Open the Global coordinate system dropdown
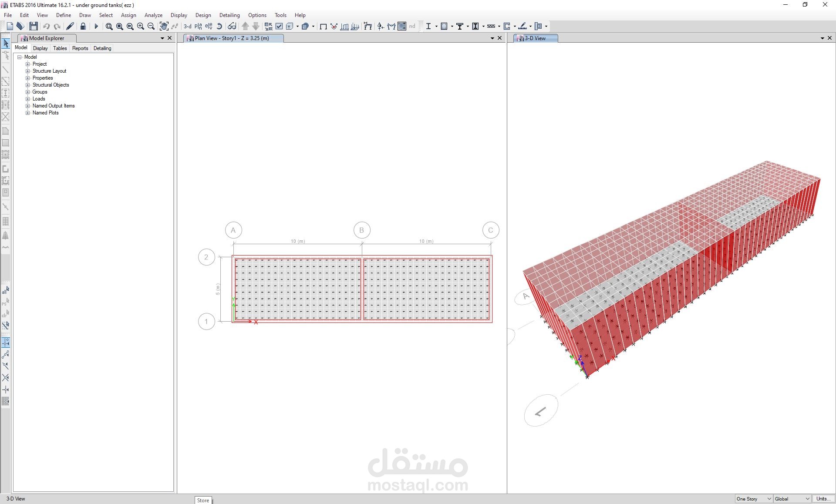Viewport: 836px width, 504px height. [x=792, y=499]
